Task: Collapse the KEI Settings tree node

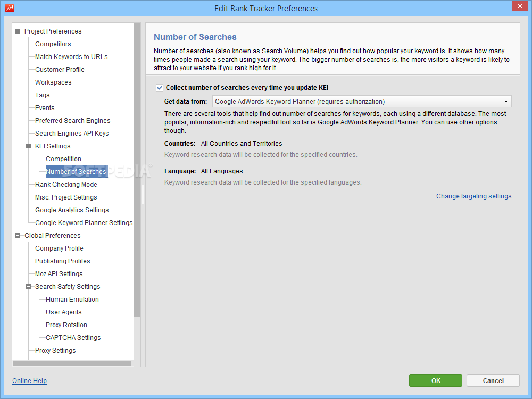Action: [x=29, y=146]
